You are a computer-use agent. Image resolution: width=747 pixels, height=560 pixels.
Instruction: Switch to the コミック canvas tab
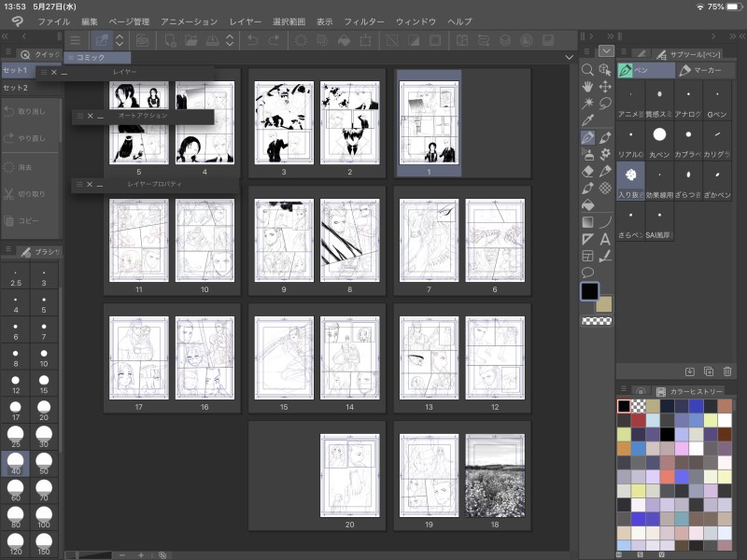97,57
